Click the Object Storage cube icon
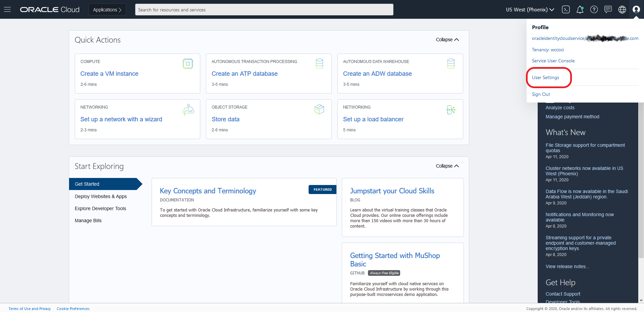The height and width of the screenshot is (312, 644). 319,109
